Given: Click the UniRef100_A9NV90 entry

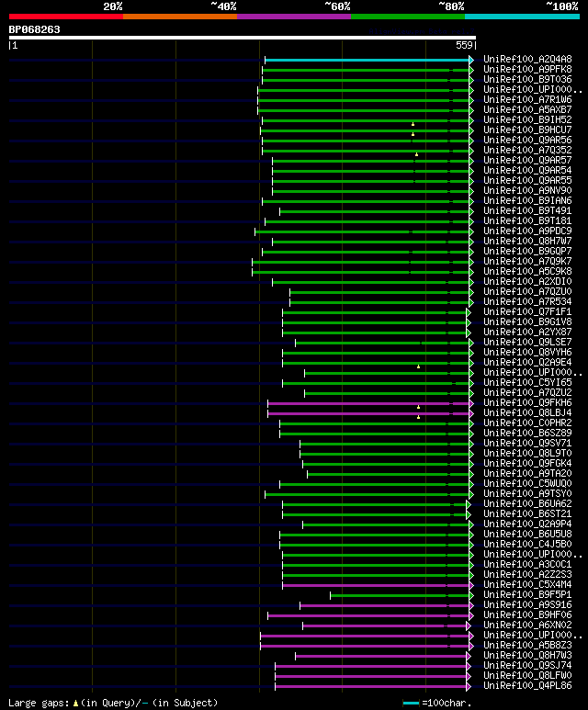Looking at the screenshot, I should point(527,191).
